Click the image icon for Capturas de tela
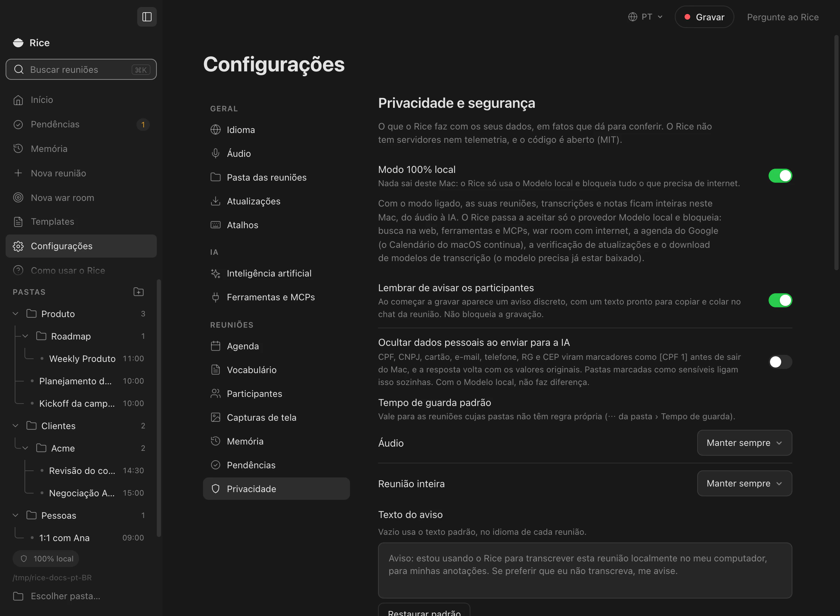The image size is (840, 616). 216,417
